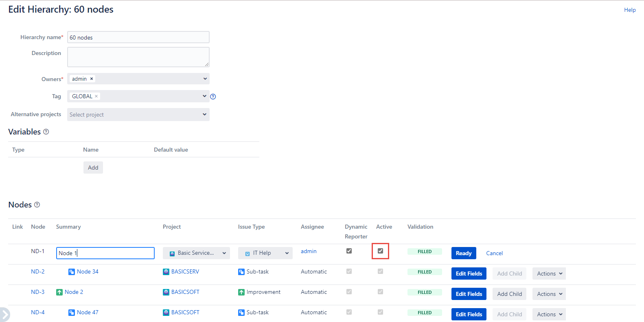The width and height of the screenshot is (644, 322).
Task: Click the Cancel link for ND-1
Action: [x=494, y=253]
